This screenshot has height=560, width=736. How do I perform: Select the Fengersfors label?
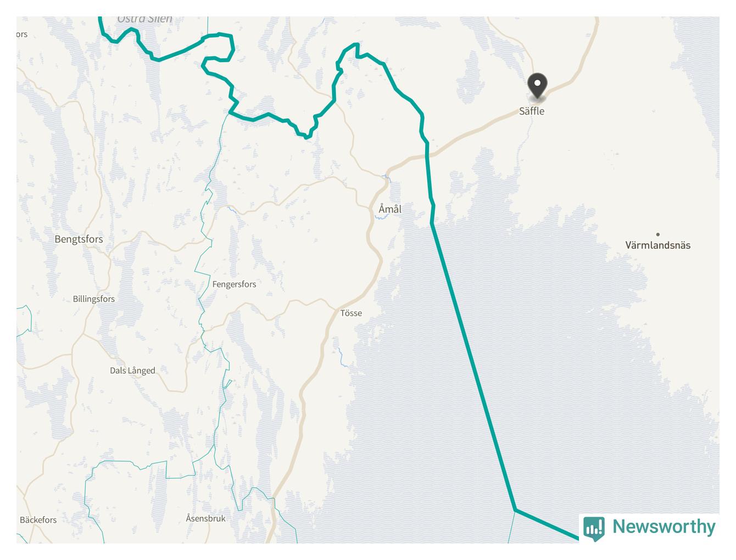pos(234,284)
